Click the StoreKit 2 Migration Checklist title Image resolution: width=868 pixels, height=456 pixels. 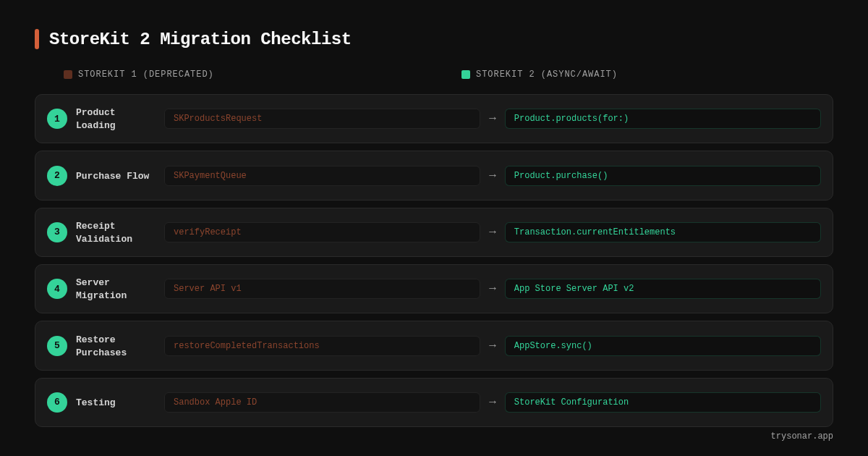click(200, 39)
